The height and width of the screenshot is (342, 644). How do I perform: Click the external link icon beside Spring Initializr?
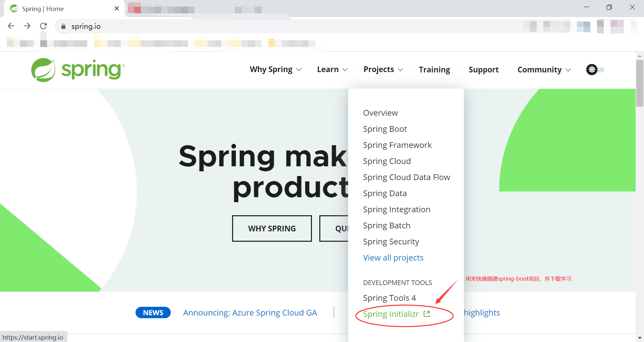[x=427, y=314]
